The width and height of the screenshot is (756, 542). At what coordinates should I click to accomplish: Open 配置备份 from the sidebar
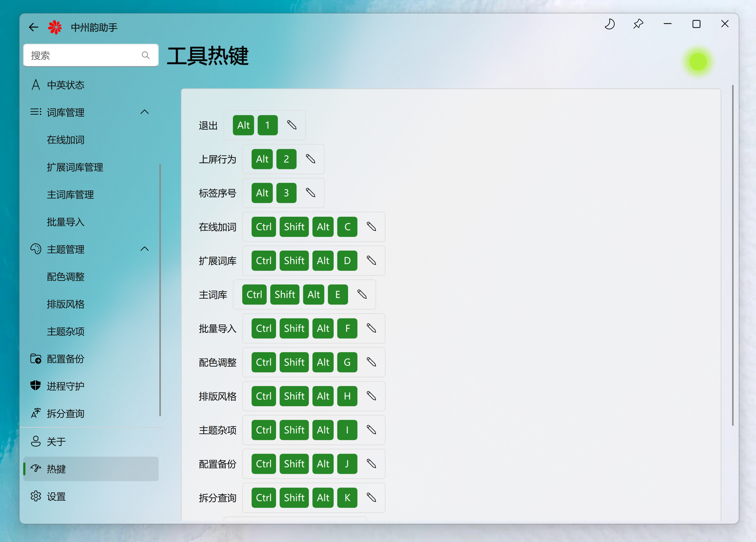click(x=65, y=359)
